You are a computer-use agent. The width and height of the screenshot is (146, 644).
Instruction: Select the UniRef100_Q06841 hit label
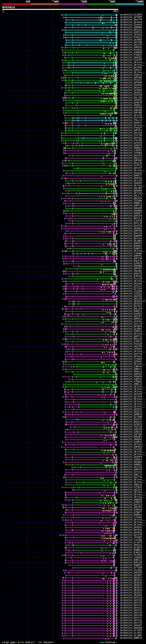click(131, 85)
